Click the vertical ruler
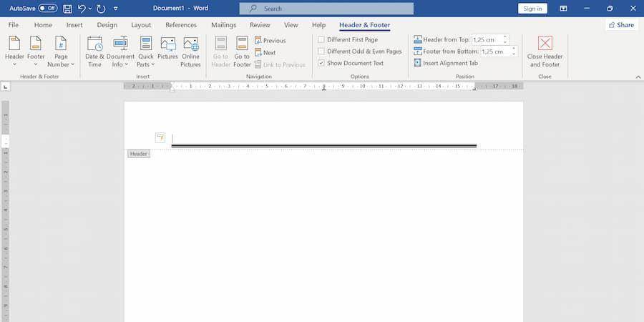 tap(5, 211)
